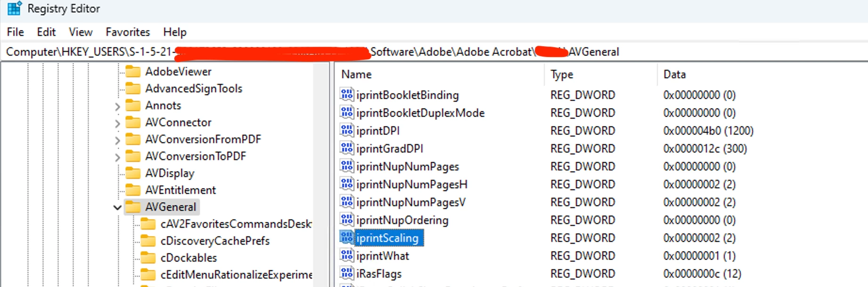Click the iprintNupNumPages DWORD icon
Image resolution: width=868 pixels, height=287 pixels.
[x=347, y=166]
